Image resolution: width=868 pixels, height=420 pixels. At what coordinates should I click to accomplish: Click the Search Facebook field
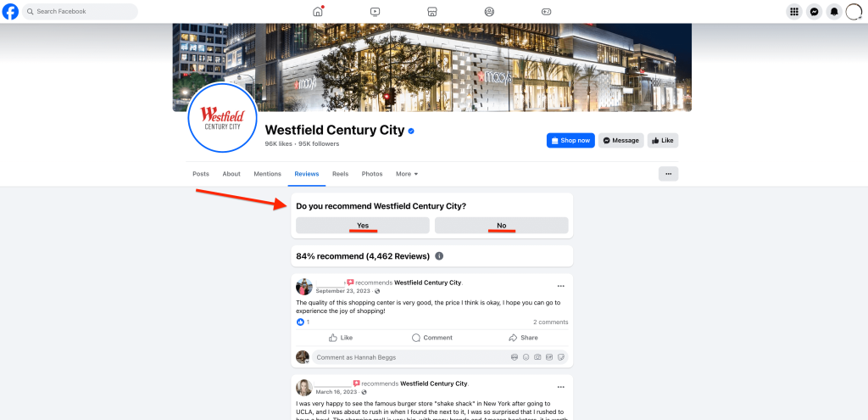81,12
